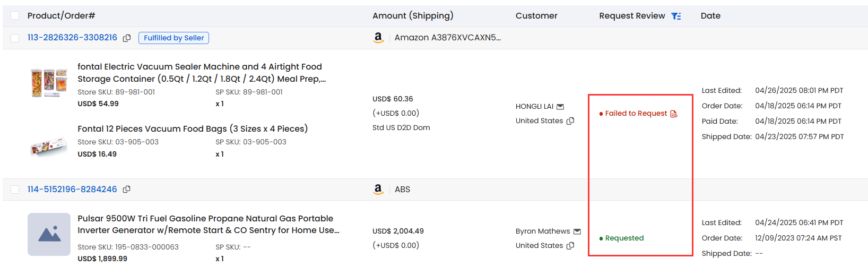Open Request Review filter icon
The height and width of the screenshot is (275, 868).
pyautogui.click(x=676, y=16)
